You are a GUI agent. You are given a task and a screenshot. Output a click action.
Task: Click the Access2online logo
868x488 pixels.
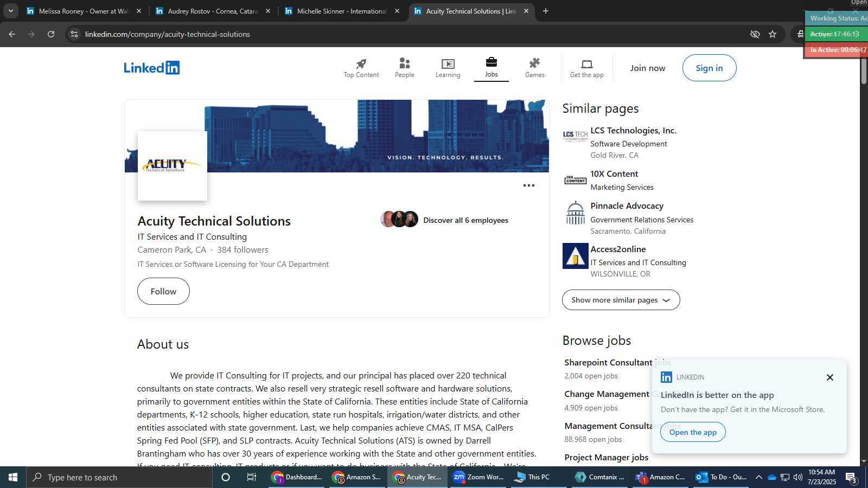click(575, 256)
